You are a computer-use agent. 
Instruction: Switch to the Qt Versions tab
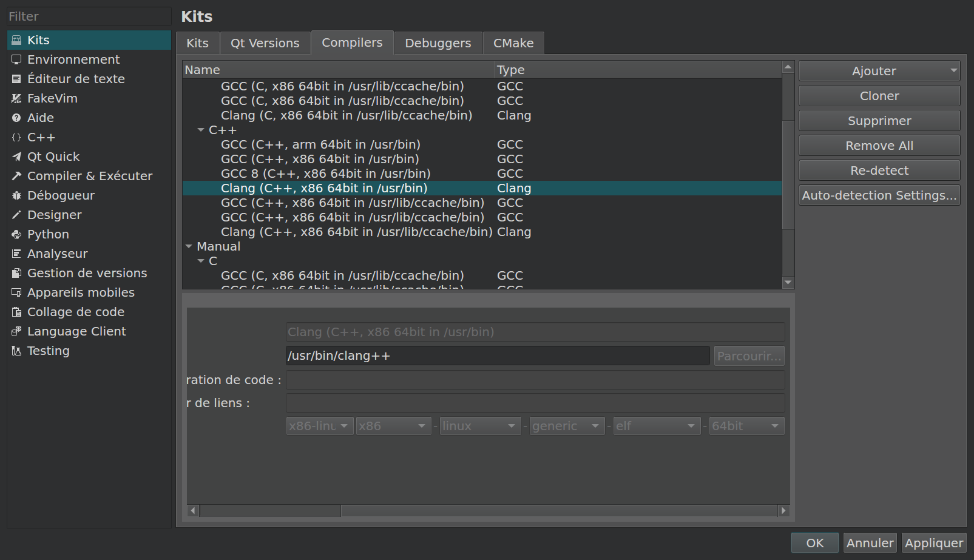coord(265,43)
